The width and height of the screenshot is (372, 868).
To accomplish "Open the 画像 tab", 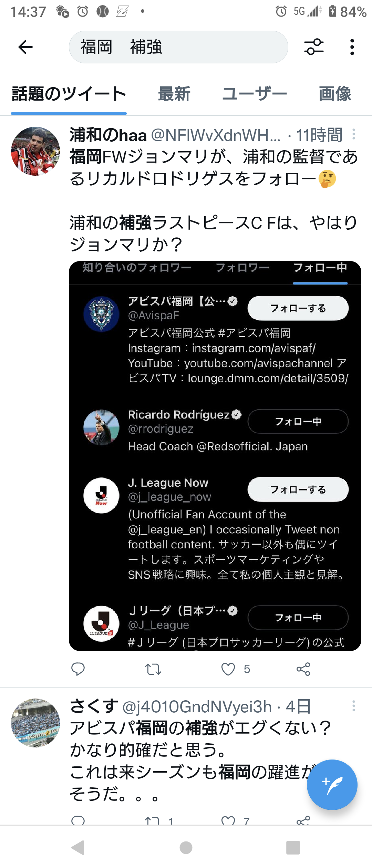I will (335, 94).
